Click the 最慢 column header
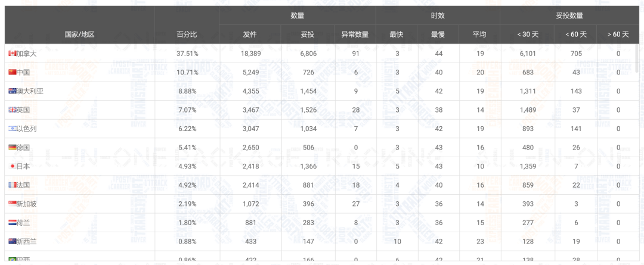This screenshot has width=644, height=265. (438, 35)
